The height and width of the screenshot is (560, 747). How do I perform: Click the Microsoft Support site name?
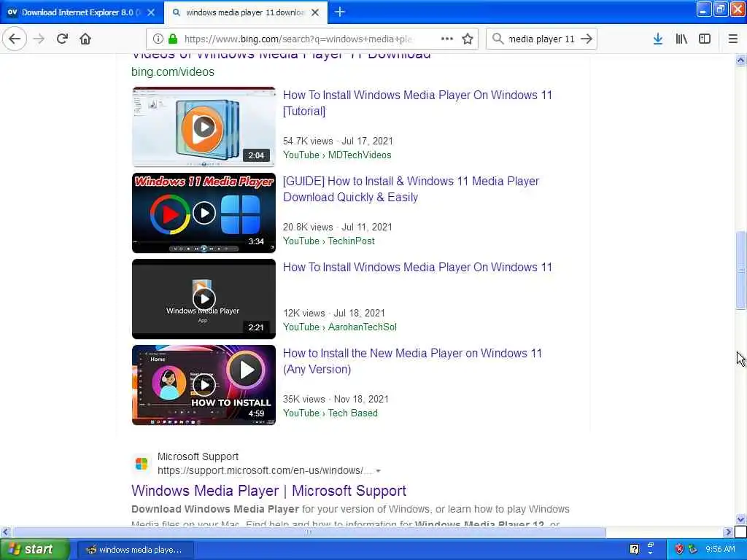click(x=198, y=456)
